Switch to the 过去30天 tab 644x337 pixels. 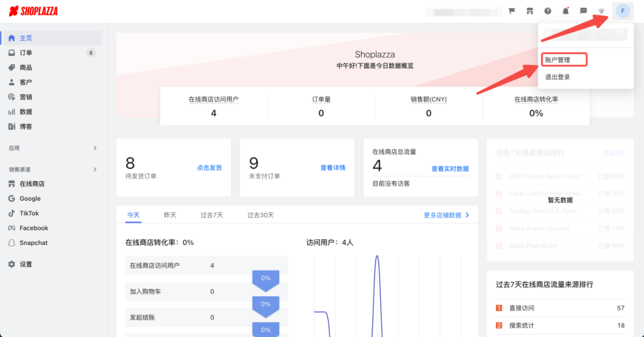pos(260,215)
